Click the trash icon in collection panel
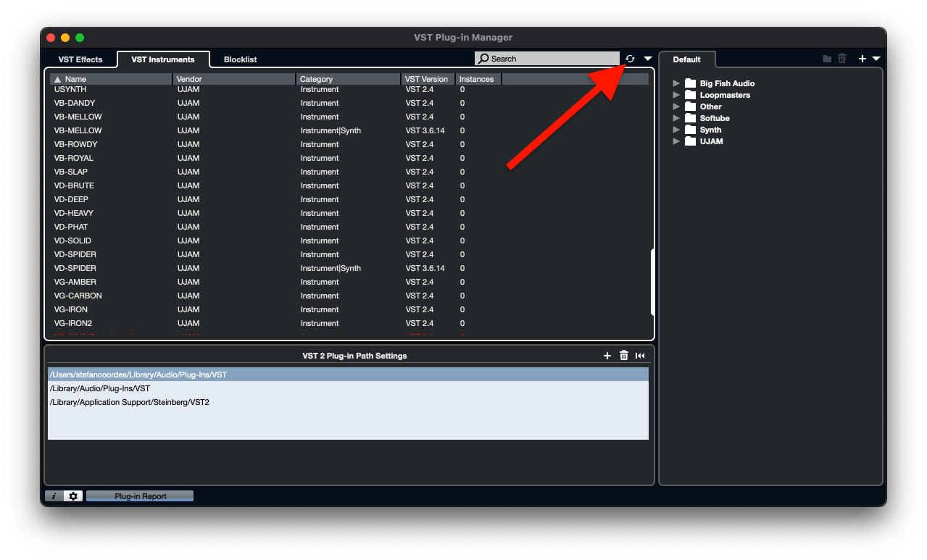The height and width of the screenshot is (560, 927). click(x=842, y=59)
